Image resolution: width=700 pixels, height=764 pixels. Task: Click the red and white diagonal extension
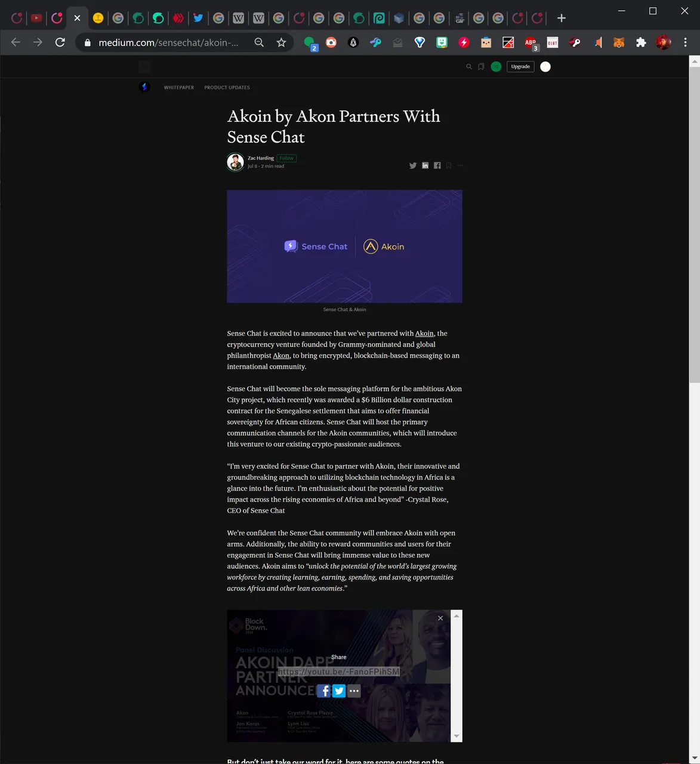(508, 42)
